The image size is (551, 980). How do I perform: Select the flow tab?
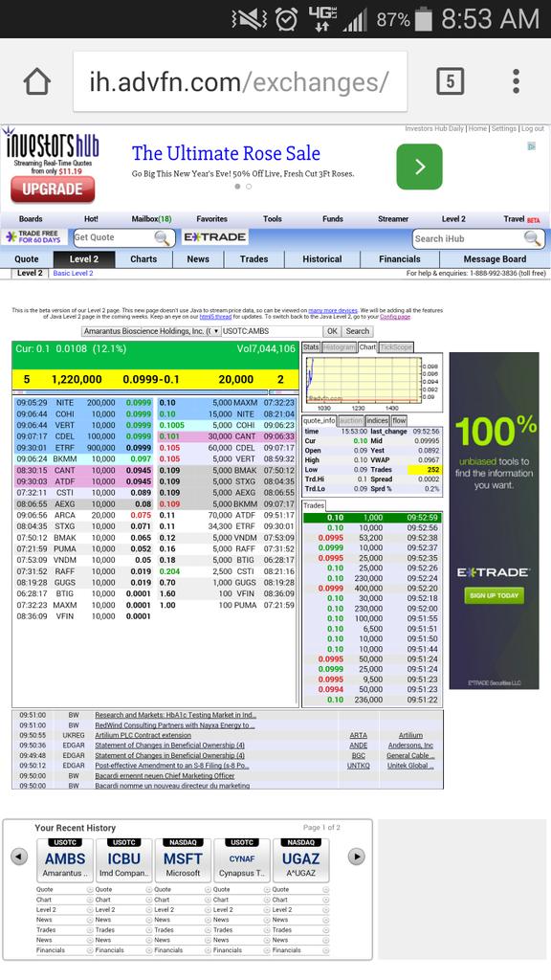pyautogui.click(x=399, y=421)
